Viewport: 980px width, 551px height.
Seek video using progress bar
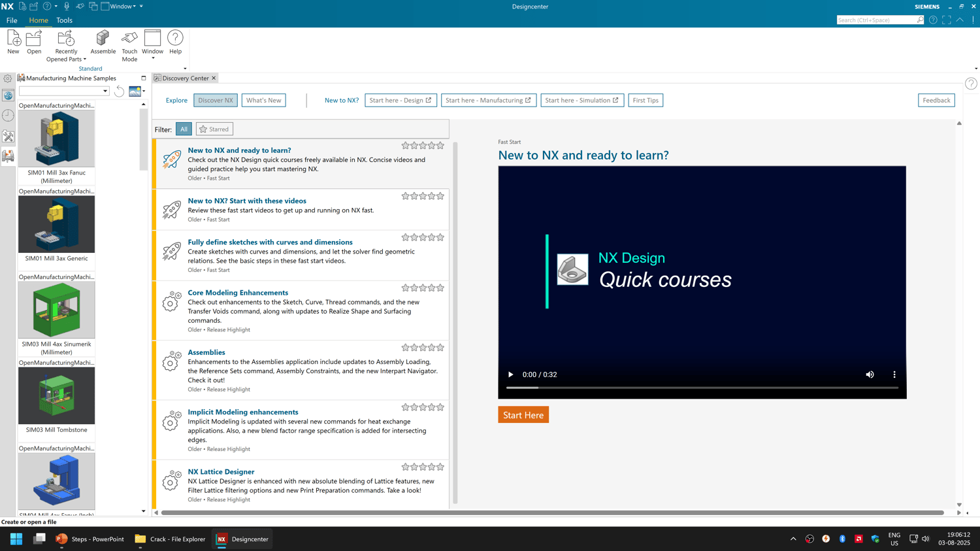pyautogui.click(x=702, y=388)
